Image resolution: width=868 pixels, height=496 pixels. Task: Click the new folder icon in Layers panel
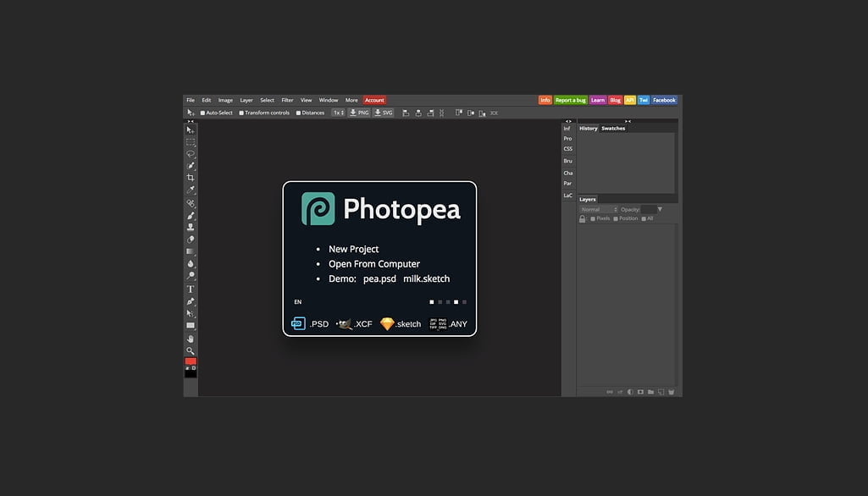(x=651, y=392)
